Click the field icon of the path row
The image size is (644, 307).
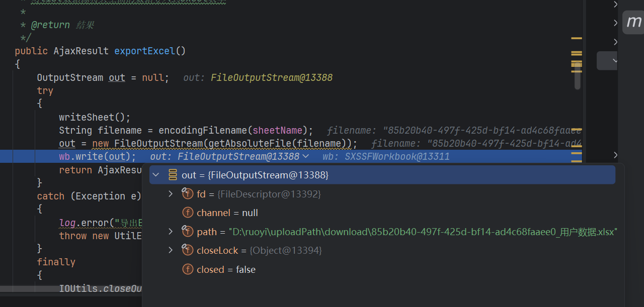coord(187,232)
